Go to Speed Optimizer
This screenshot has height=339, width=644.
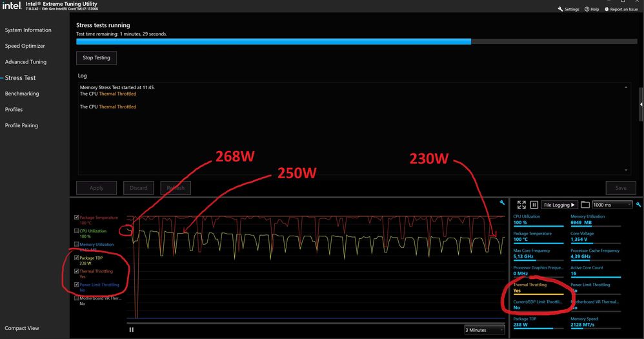click(x=25, y=46)
